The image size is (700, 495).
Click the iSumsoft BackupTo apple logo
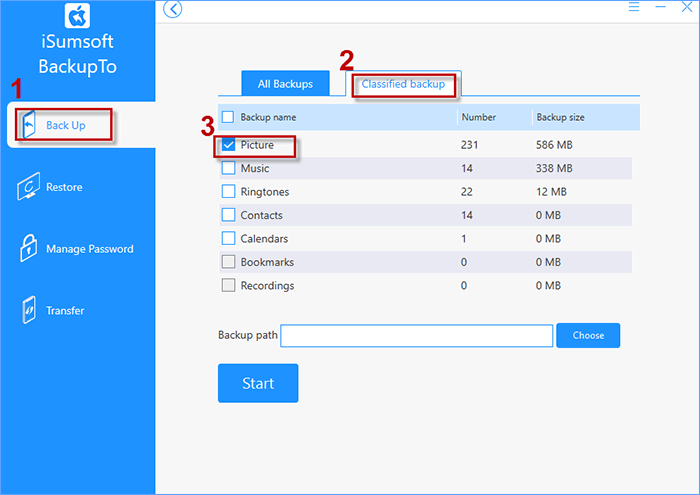pyautogui.click(x=77, y=16)
